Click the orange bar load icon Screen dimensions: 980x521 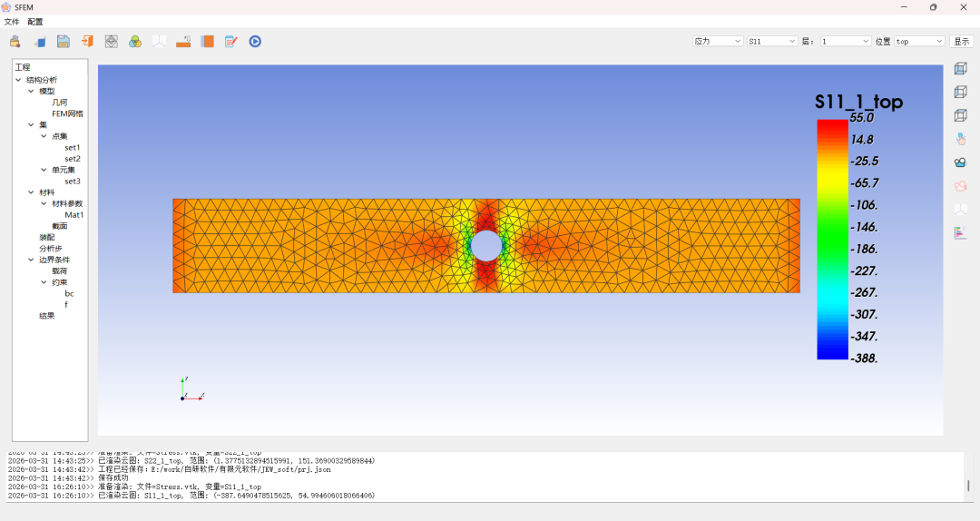click(183, 41)
